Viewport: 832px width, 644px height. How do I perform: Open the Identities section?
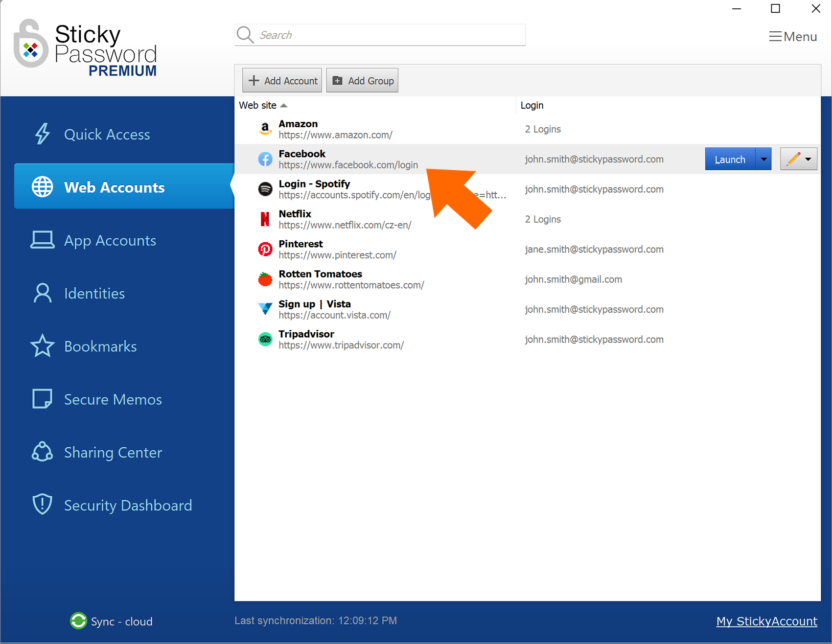pos(94,293)
